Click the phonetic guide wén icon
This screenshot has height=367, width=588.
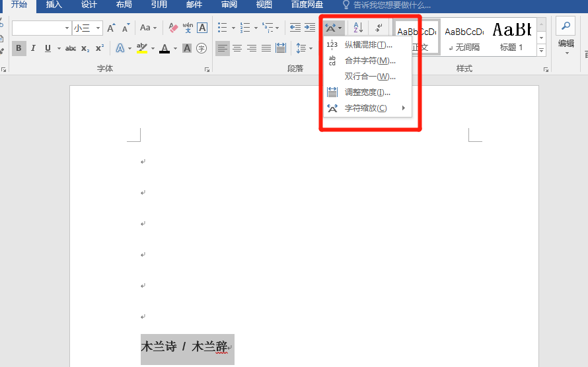[188, 28]
